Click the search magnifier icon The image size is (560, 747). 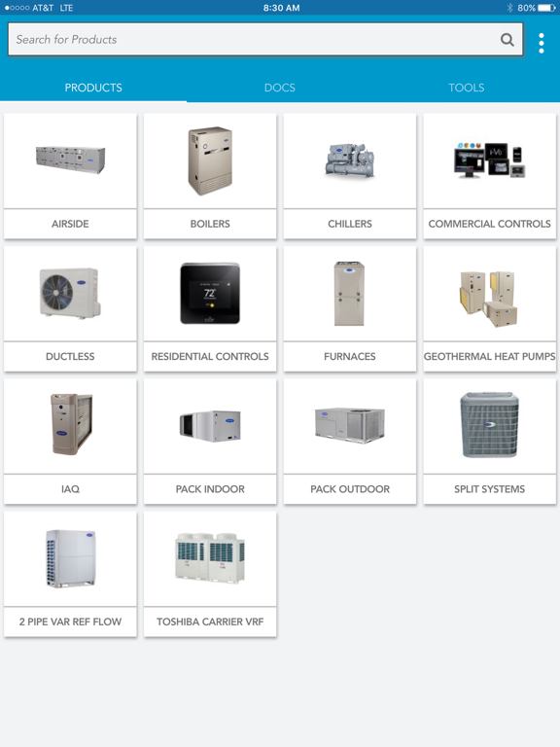click(507, 40)
